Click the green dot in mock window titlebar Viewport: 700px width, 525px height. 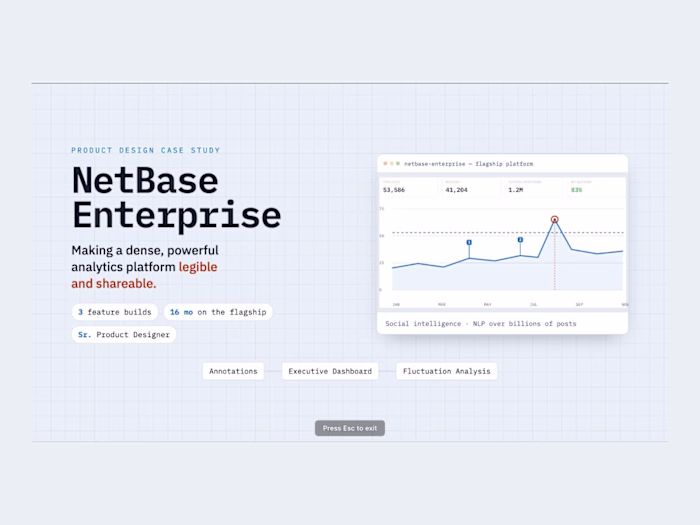click(398, 164)
